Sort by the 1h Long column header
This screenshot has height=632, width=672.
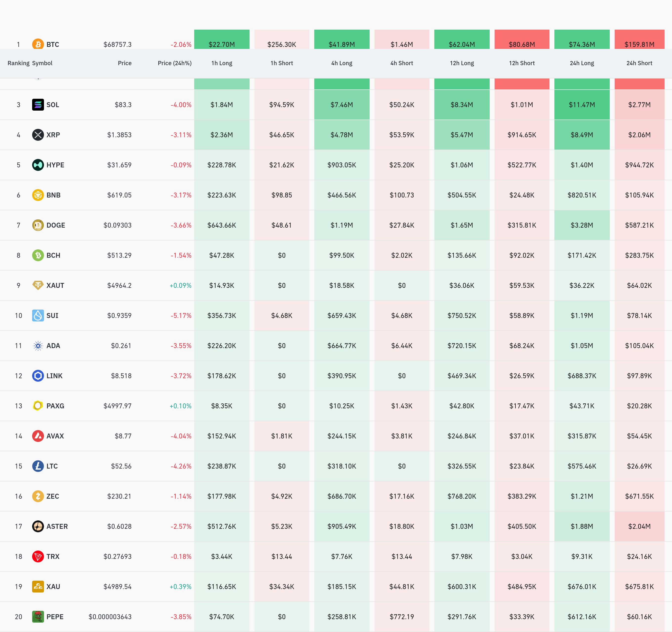coord(222,63)
